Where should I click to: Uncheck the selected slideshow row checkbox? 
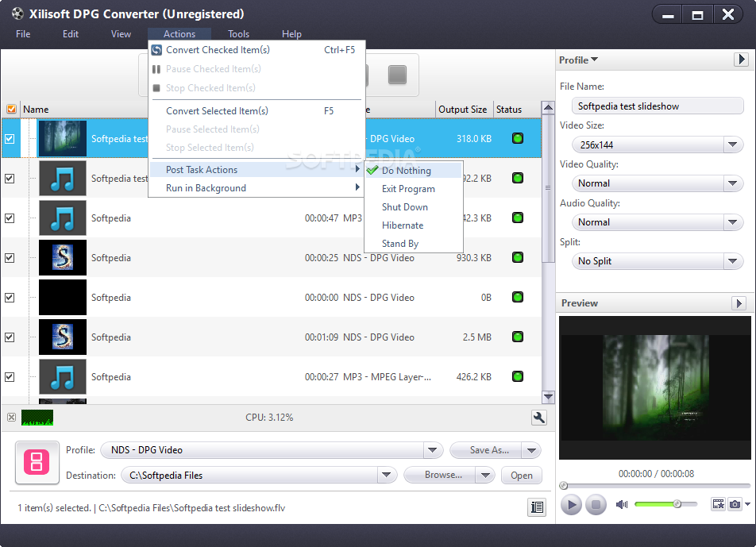10,139
